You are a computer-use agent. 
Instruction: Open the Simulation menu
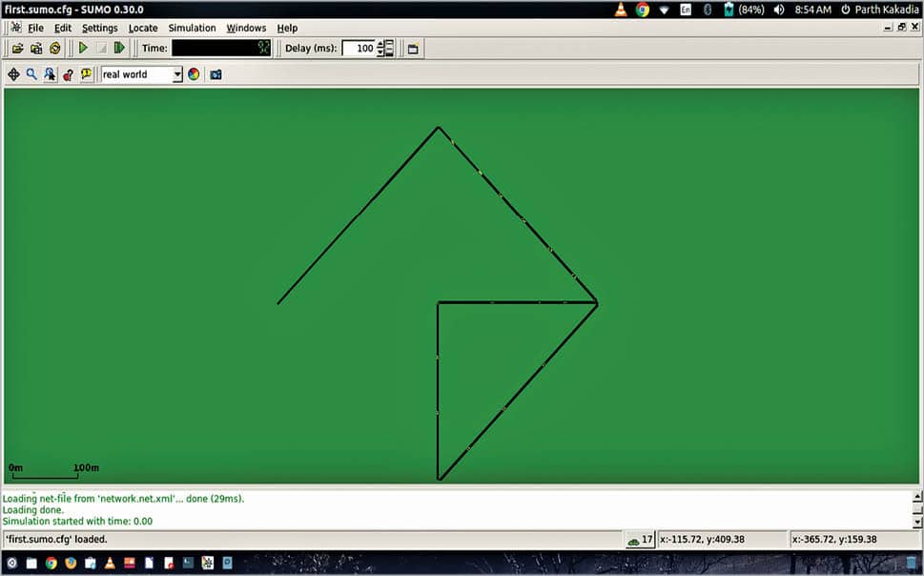pos(192,28)
